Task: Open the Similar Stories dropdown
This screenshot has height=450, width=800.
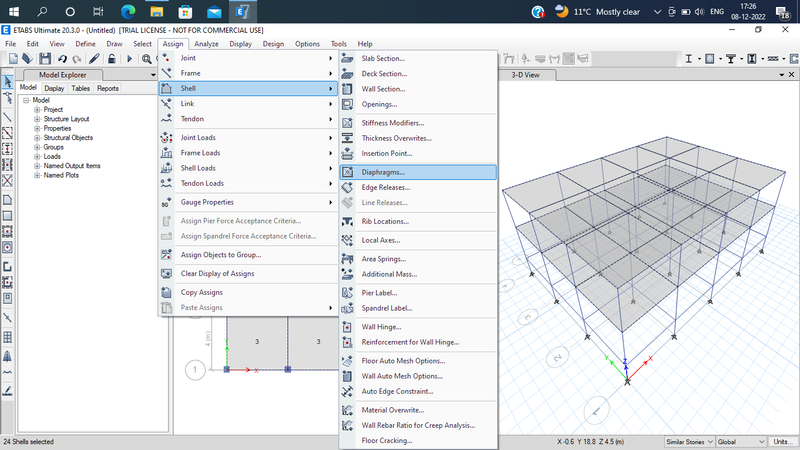Action: pyautogui.click(x=689, y=442)
